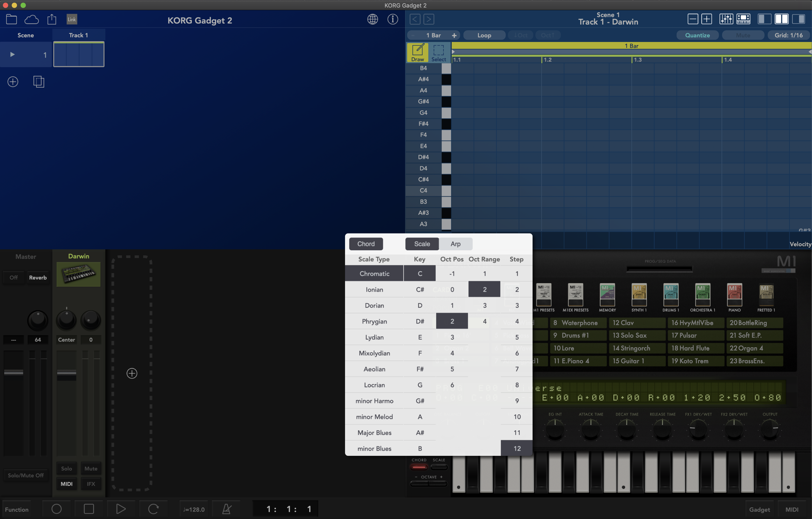812x519 pixels.
Task: Toggle the metronome icon
Action: point(227,509)
